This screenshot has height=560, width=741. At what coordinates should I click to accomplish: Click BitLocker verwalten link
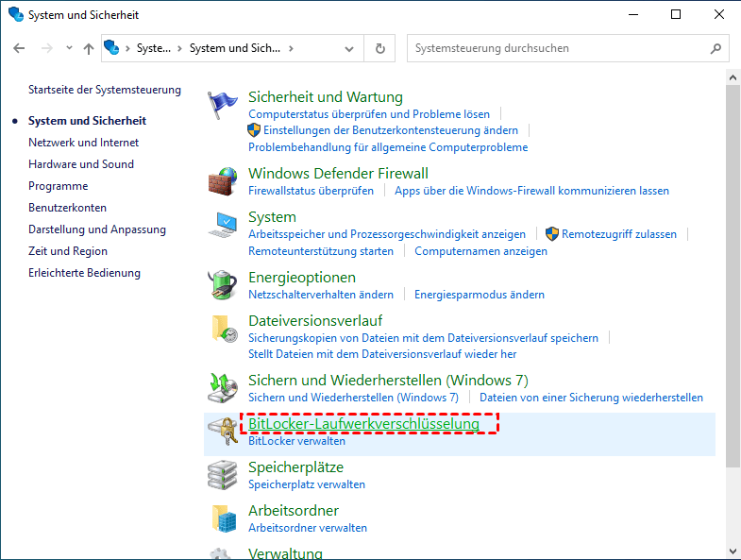[296, 441]
